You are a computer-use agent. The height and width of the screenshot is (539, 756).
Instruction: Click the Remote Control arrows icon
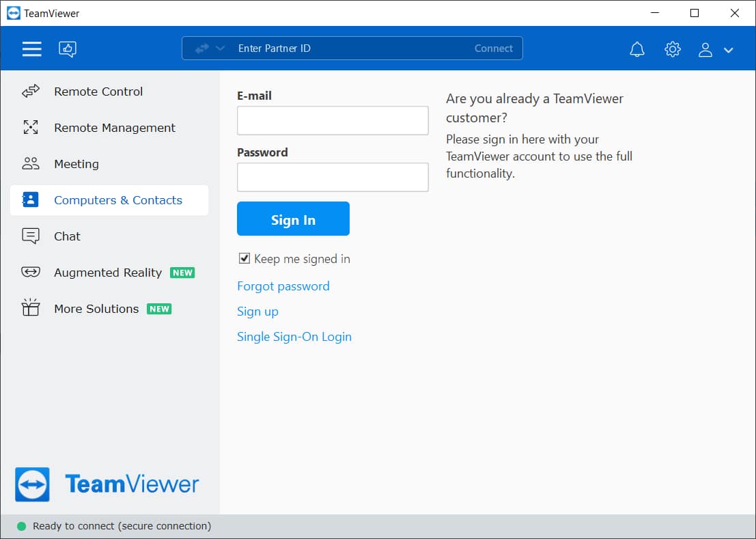pos(30,91)
